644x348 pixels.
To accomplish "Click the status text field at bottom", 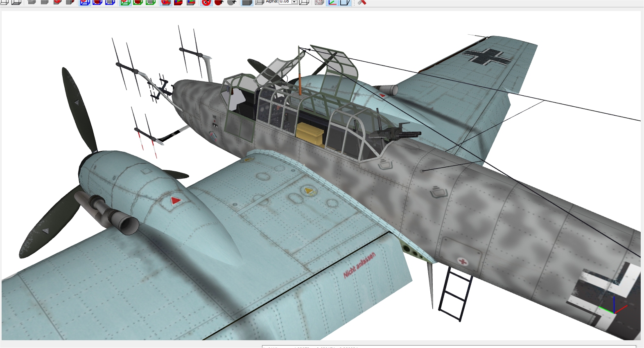I will click(x=449, y=347).
